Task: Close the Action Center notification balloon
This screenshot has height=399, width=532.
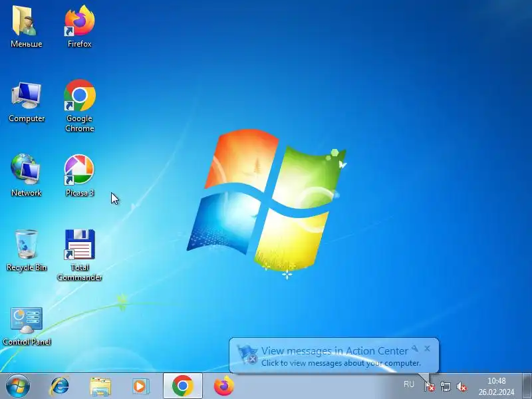Action: click(x=427, y=348)
